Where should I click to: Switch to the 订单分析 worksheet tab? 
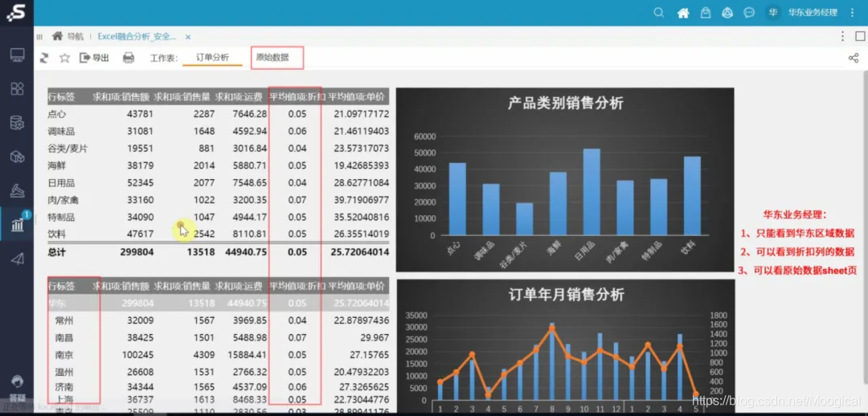tap(212, 58)
